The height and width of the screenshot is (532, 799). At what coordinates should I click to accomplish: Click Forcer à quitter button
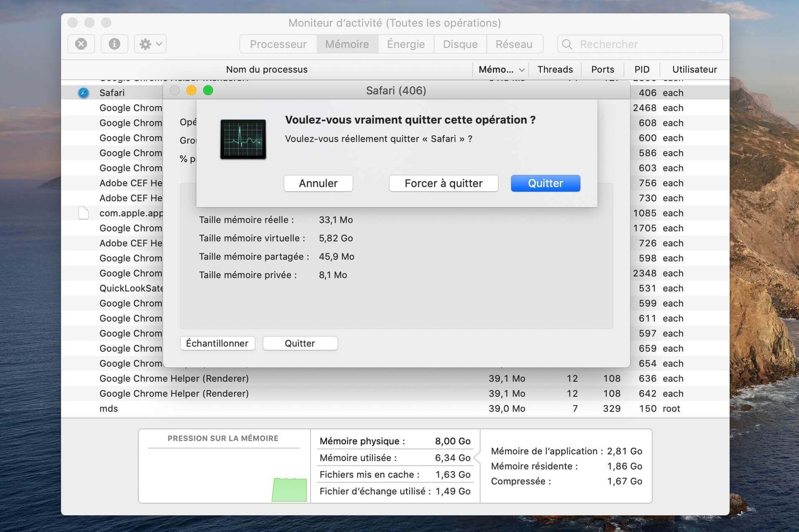click(443, 183)
